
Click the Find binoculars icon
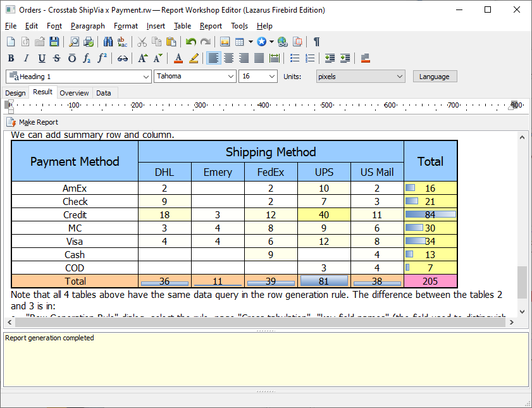pos(108,42)
